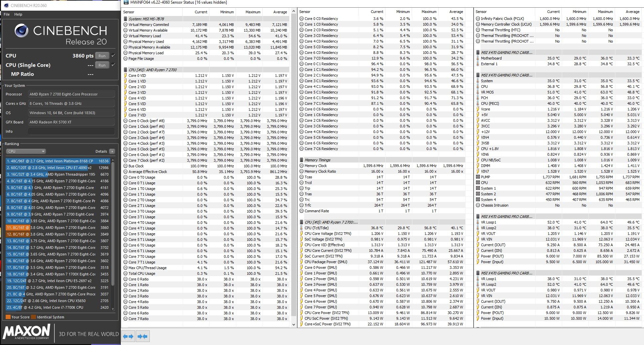Click the second MSI X470 GAMING PRO CARB header
The height and width of the screenshot is (345, 644).
[x=558, y=75]
